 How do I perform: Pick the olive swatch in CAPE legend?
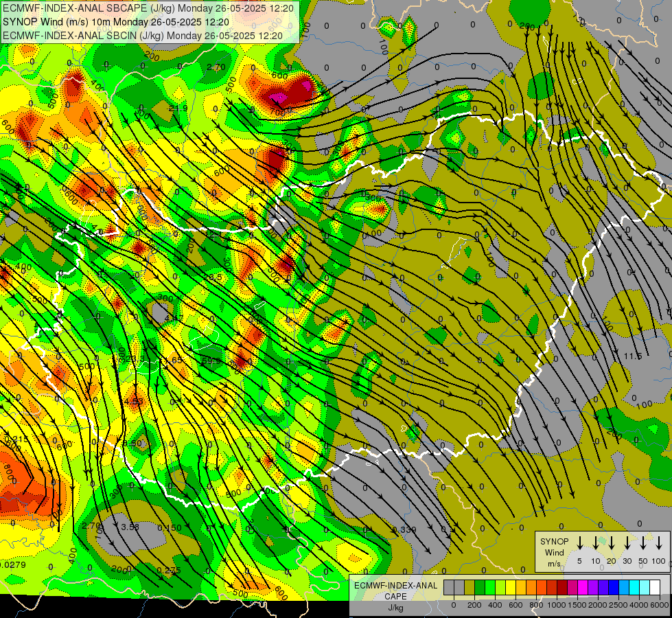[470, 588]
